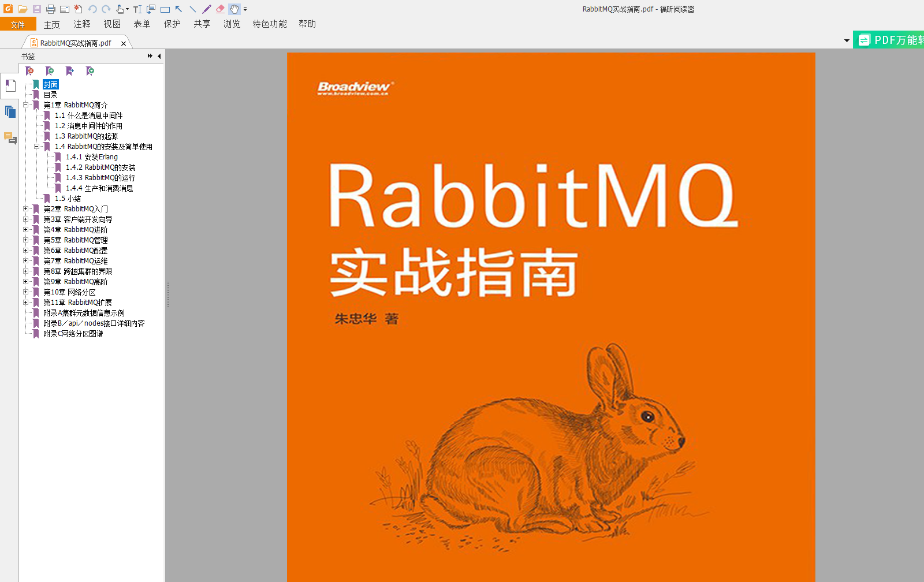Switch to the 浏览 ribbon tab
The image size is (924, 582).
point(232,24)
